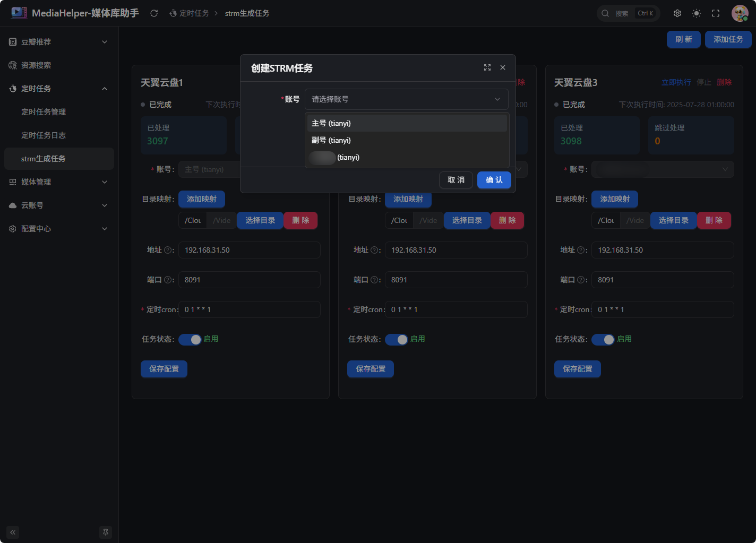Collapse the 定时任务 sidebar menu

coord(59,89)
